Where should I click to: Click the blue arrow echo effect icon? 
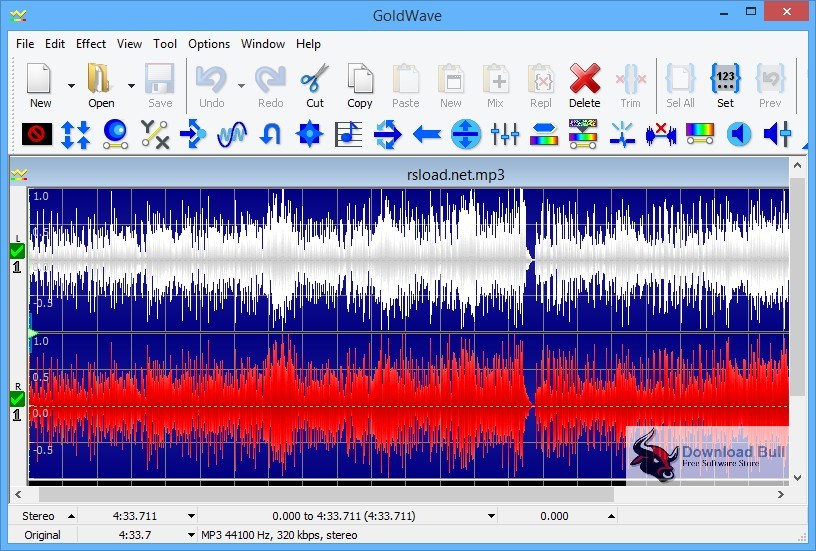click(193, 134)
